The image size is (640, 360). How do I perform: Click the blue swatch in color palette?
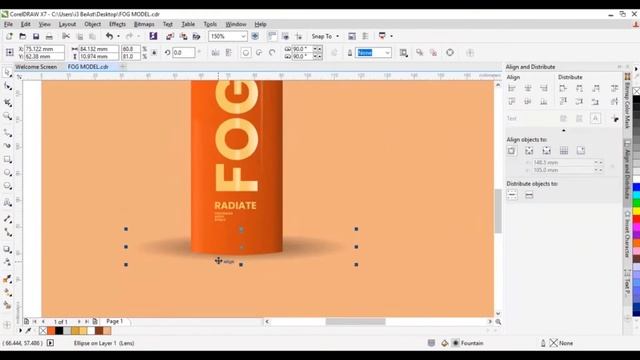pos(636,188)
